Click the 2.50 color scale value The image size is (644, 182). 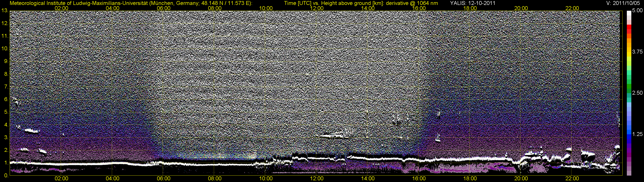(637, 93)
